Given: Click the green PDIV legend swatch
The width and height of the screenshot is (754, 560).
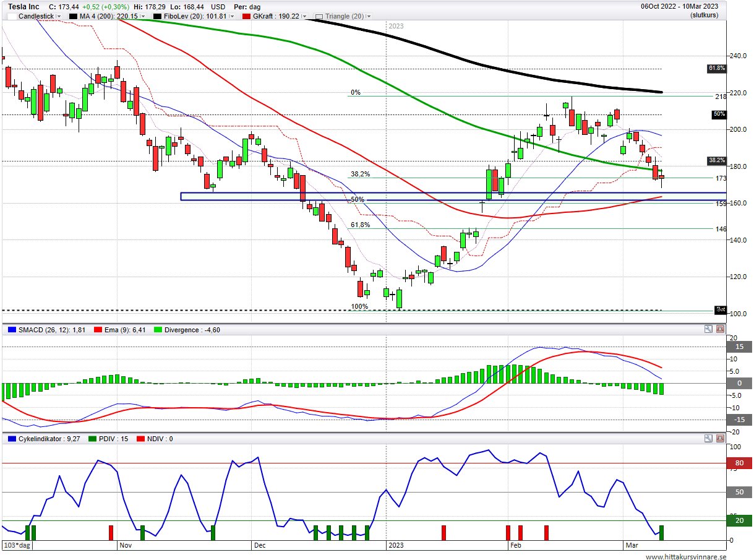Looking at the screenshot, I should coord(93,439).
